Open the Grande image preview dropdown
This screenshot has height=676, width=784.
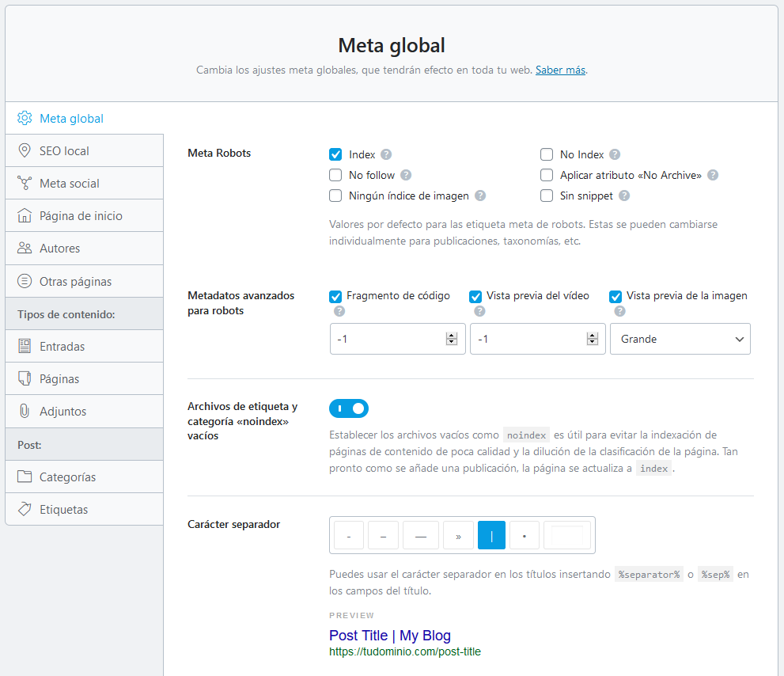pyautogui.click(x=680, y=339)
